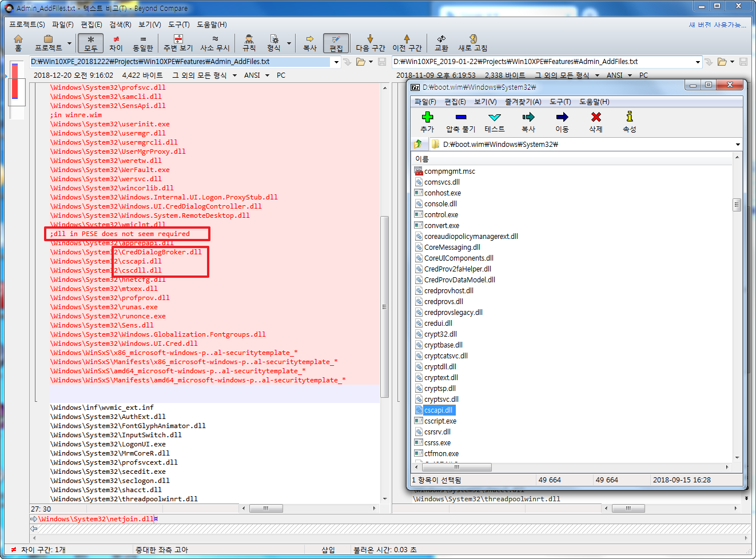Image resolution: width=756 pixels, height=559 pixels.
Task: Toggle the 모두 (Show All) filter
Action: point(90,43)
